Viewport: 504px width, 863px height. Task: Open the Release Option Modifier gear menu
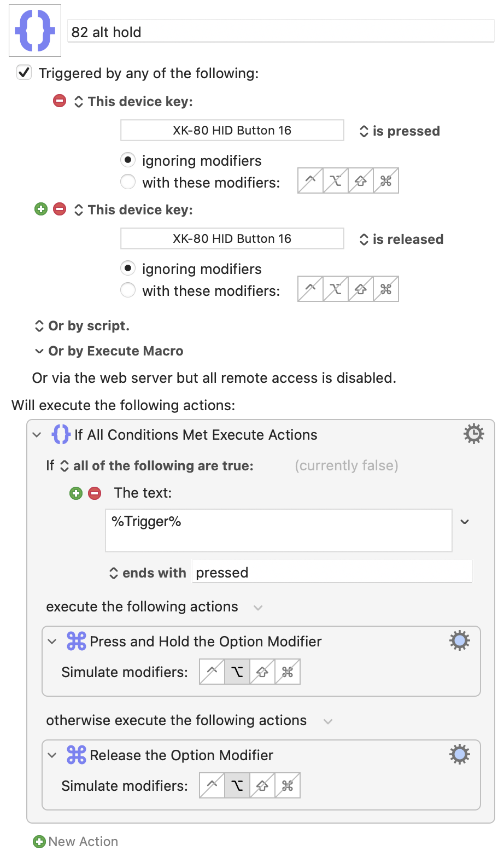click(460, 754)
